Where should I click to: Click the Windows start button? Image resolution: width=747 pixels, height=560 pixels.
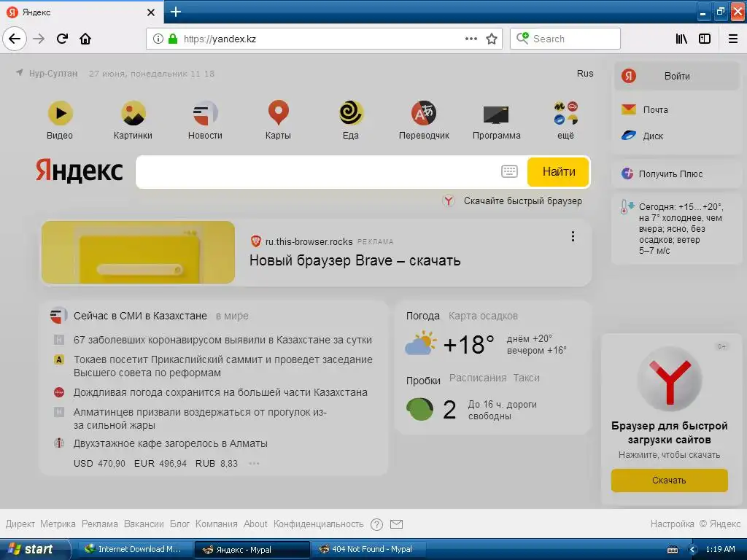click(x=34, y=549)
